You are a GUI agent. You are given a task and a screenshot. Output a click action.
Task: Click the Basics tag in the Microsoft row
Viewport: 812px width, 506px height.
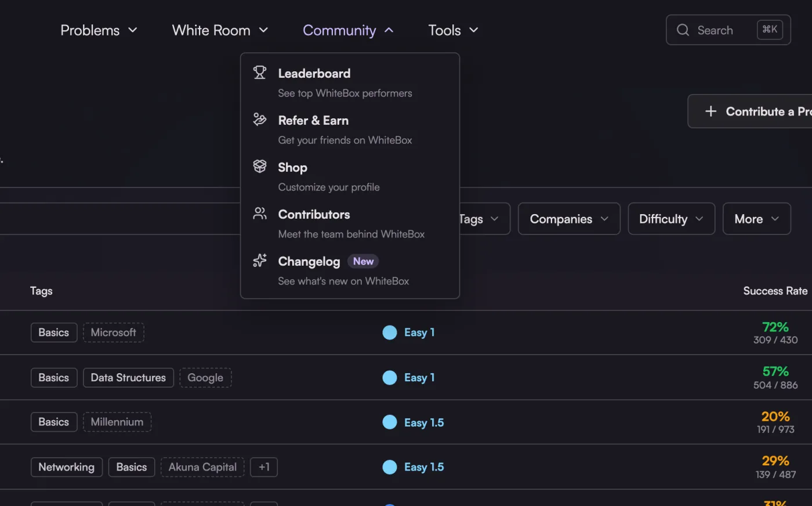pos(54,332)
